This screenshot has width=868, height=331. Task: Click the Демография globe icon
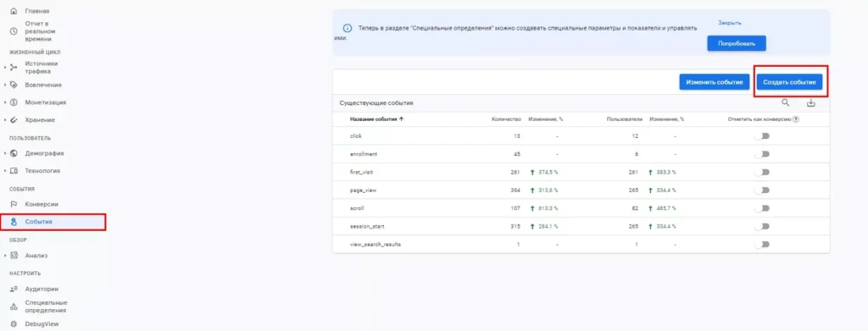(14, 153)
